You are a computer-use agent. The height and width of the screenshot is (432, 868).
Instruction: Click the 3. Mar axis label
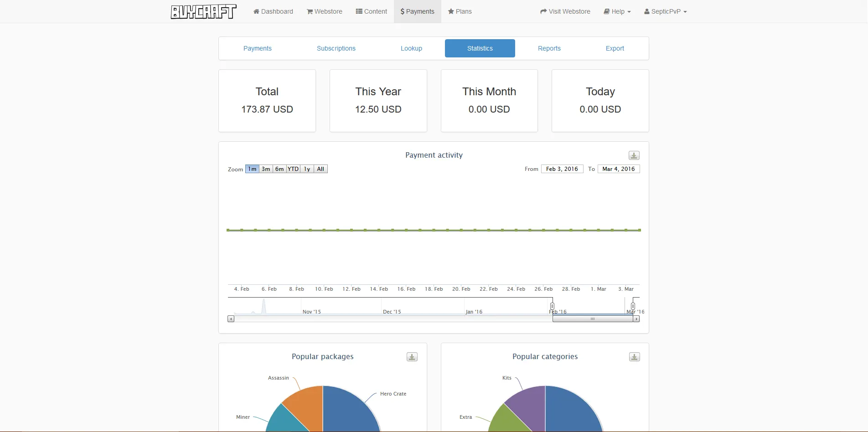tap(626, 289)
